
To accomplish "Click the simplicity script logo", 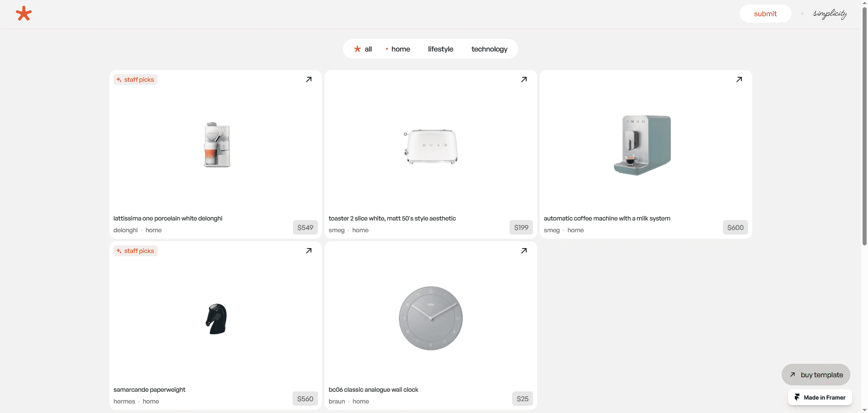I will (830, 14).
